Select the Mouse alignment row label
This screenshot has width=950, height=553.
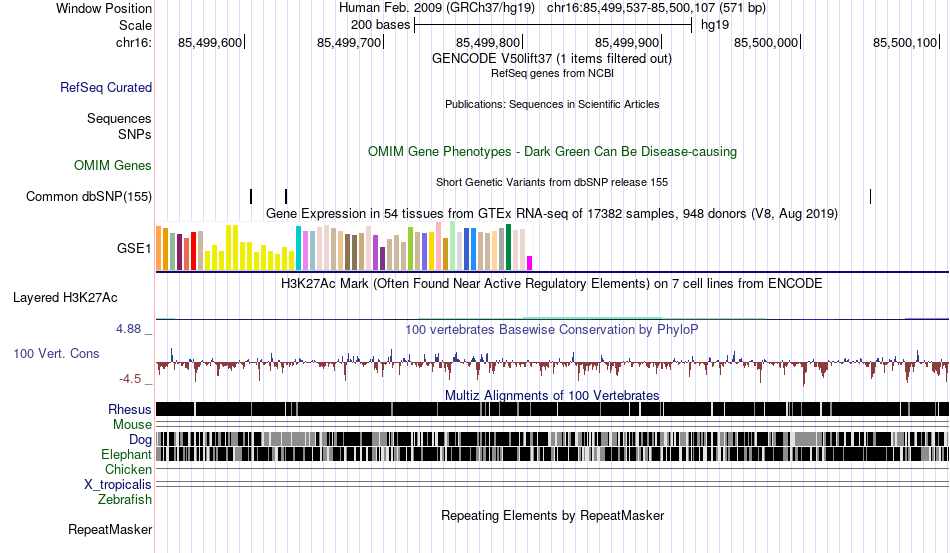[x=132, y=425]
